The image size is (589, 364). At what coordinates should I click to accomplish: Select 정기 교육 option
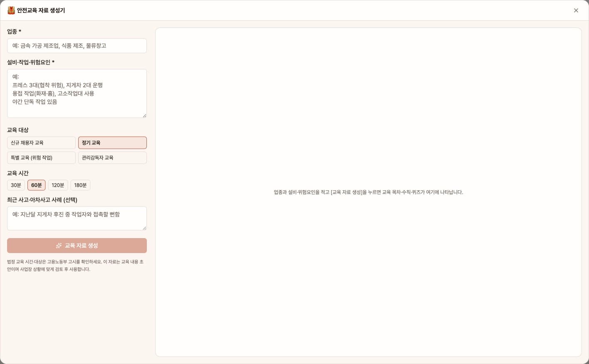112,143
